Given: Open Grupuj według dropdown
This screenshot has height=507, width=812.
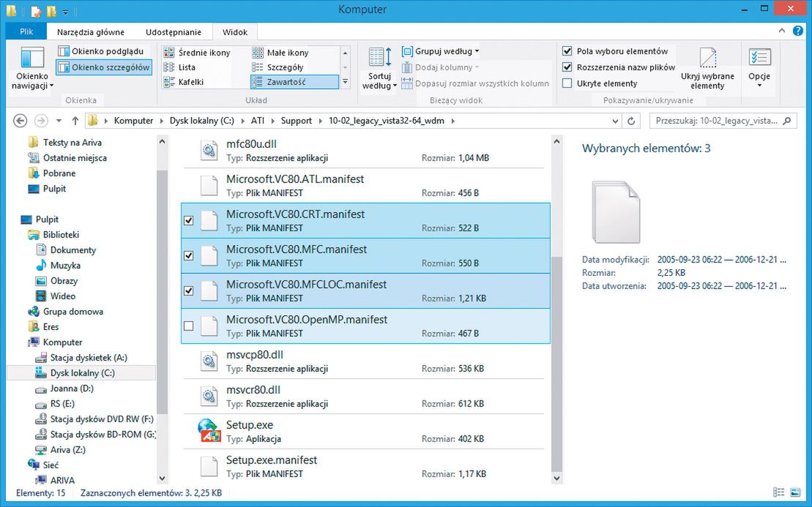Looking at the screenshot, I should [442, 51].
